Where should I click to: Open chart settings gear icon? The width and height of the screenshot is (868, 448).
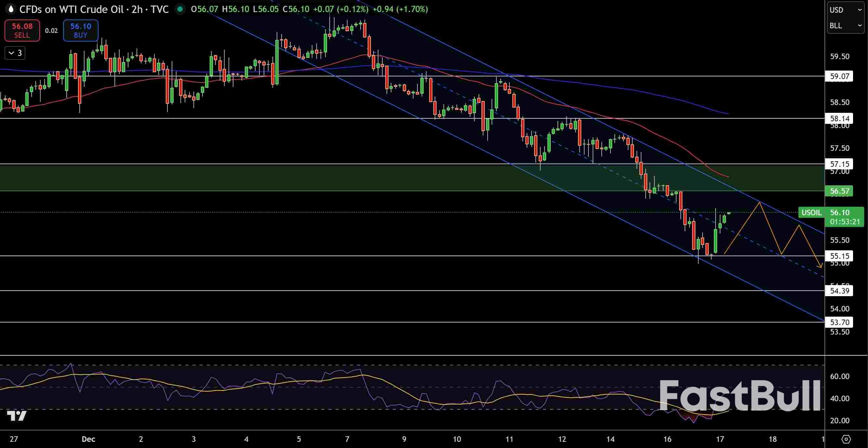click(x=846, y=439)
